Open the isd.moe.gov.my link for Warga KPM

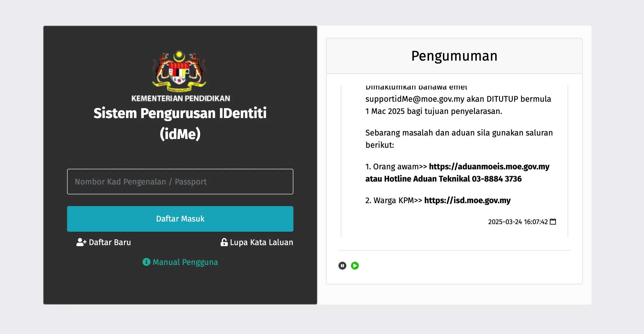click(468, 200)
